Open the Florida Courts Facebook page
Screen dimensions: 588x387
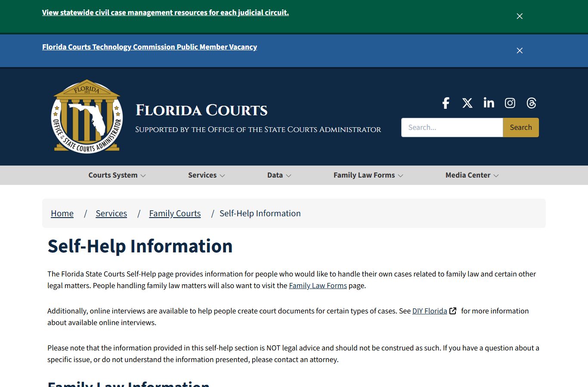coord(446,103)
